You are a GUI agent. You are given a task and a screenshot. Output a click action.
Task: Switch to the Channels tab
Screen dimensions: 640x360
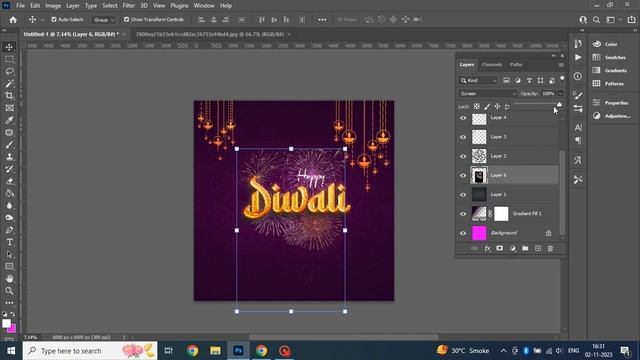click(492, 64)
